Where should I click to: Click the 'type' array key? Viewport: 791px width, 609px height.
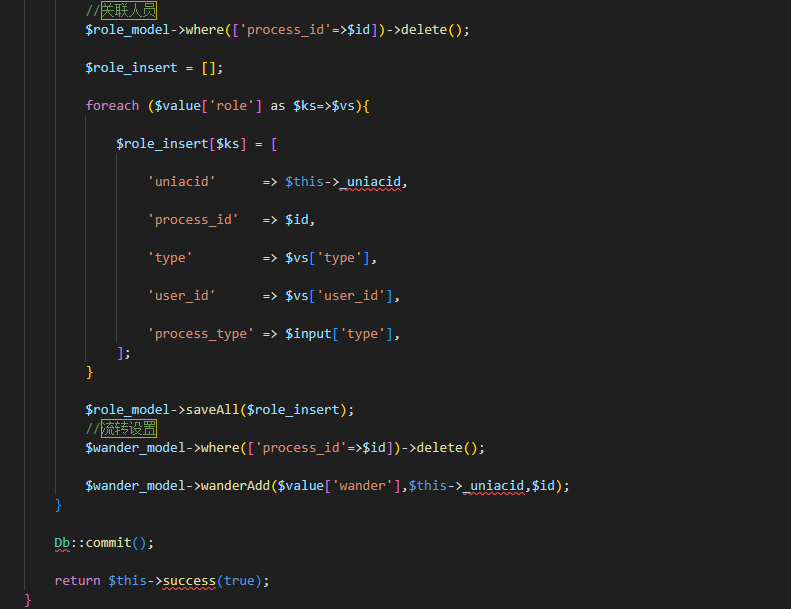[170, 258]
